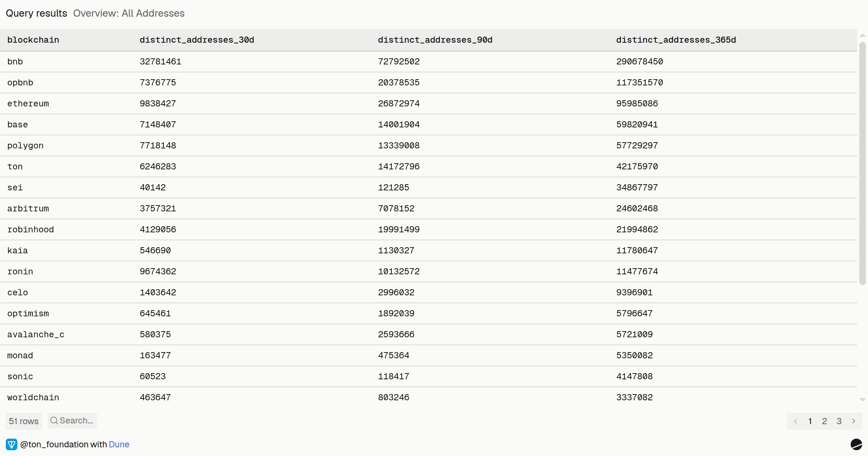
Task: Open page 2 of results
Action: 825,421
